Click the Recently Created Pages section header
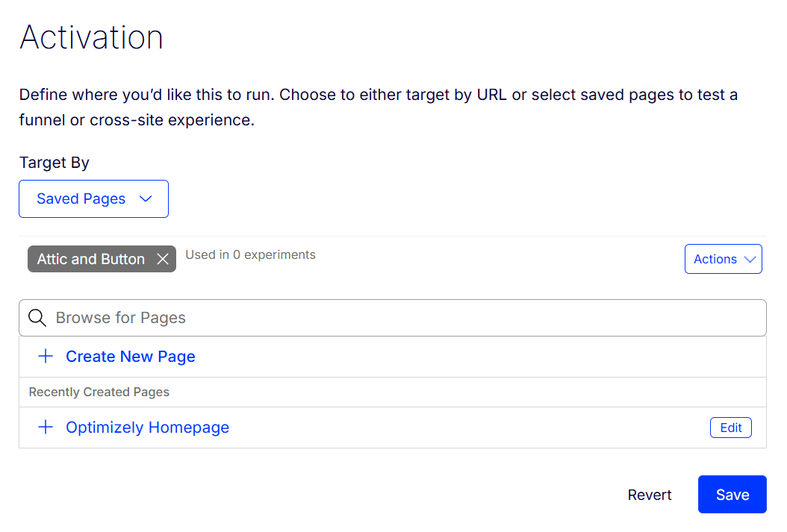The image size is (787, 532). tap(99, 392)
